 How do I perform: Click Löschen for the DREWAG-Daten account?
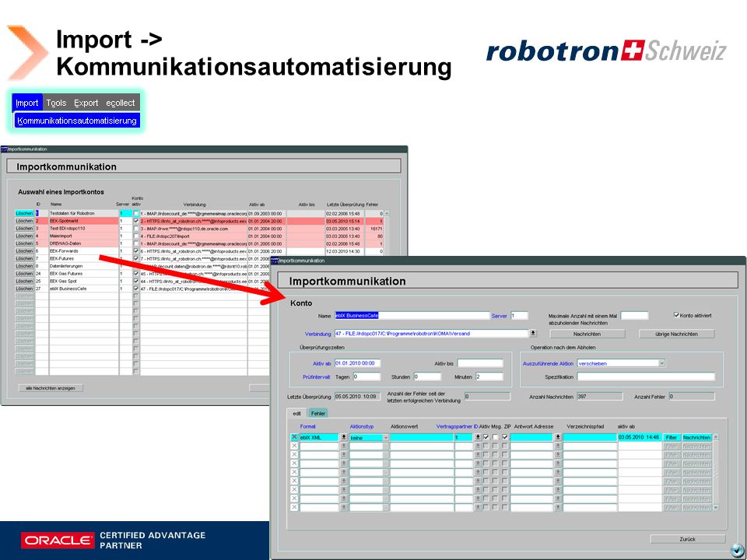(24, 243)
